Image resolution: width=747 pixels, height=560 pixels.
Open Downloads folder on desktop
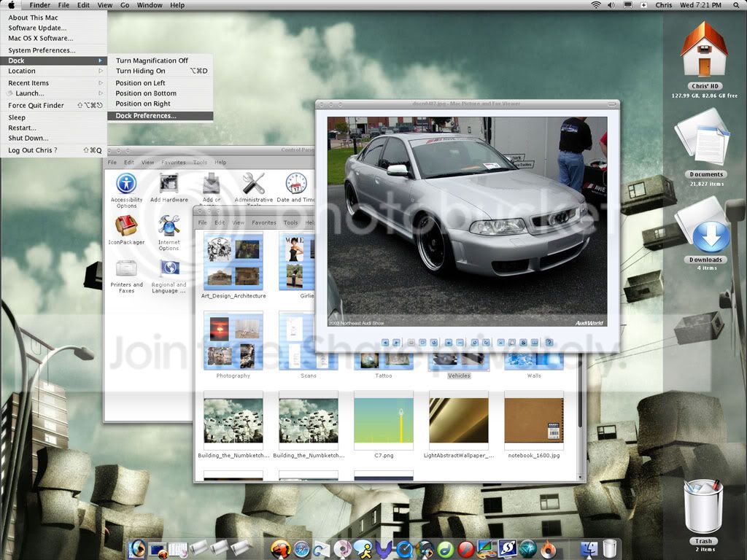[x=704, y=225]
